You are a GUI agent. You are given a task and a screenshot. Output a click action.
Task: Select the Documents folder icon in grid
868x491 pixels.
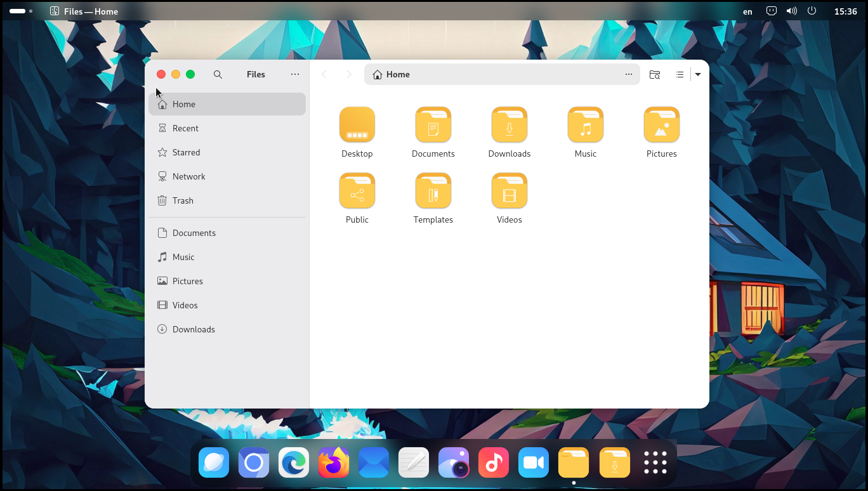tap(433, 124)
